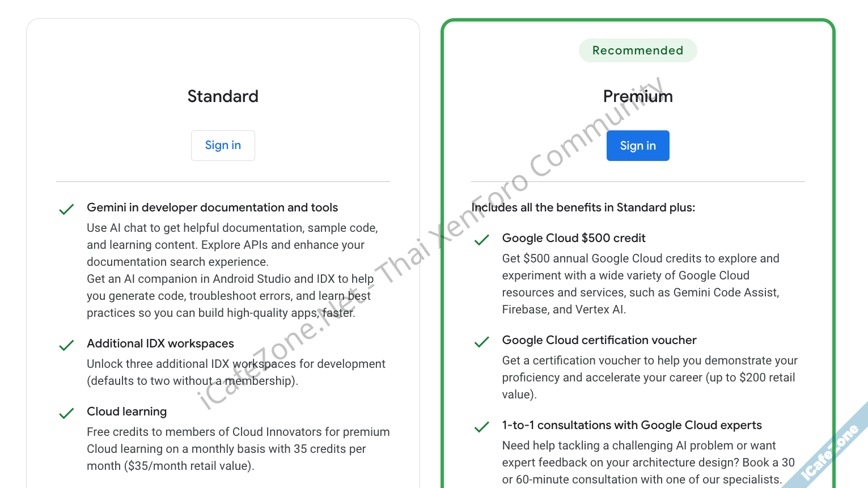Click checkmark beside 1-to-1 consultations heading
This screenshot has height=488, width=868.
(481, 427)
